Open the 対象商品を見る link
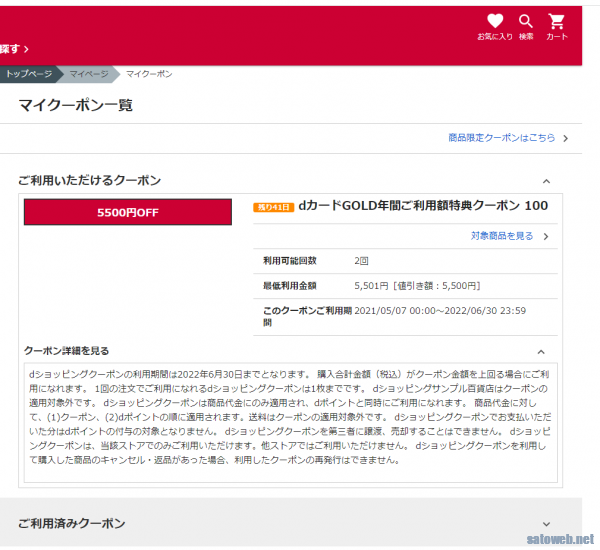Screen dimensions: 600x550 coord(502,236)
